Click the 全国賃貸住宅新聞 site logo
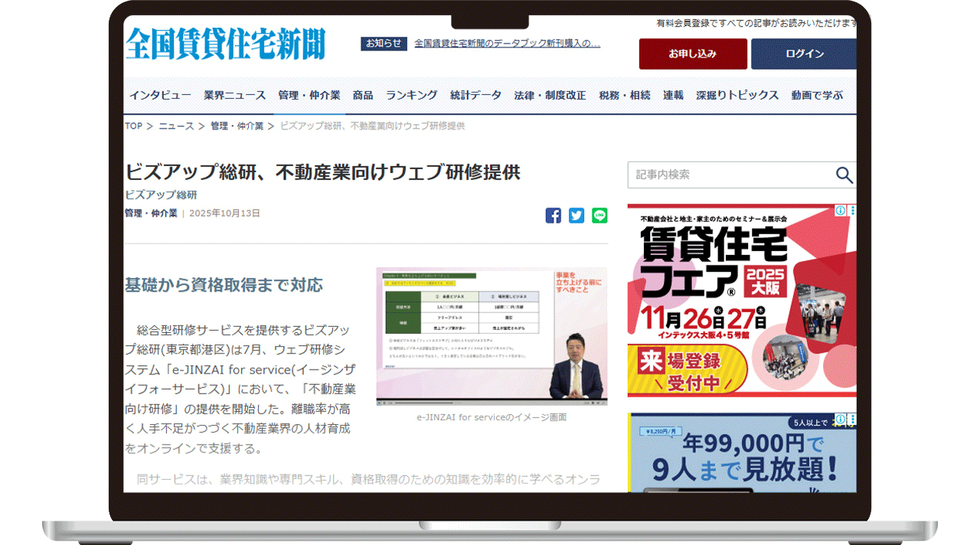The image size is (980, 545). (x=226, y=44)
